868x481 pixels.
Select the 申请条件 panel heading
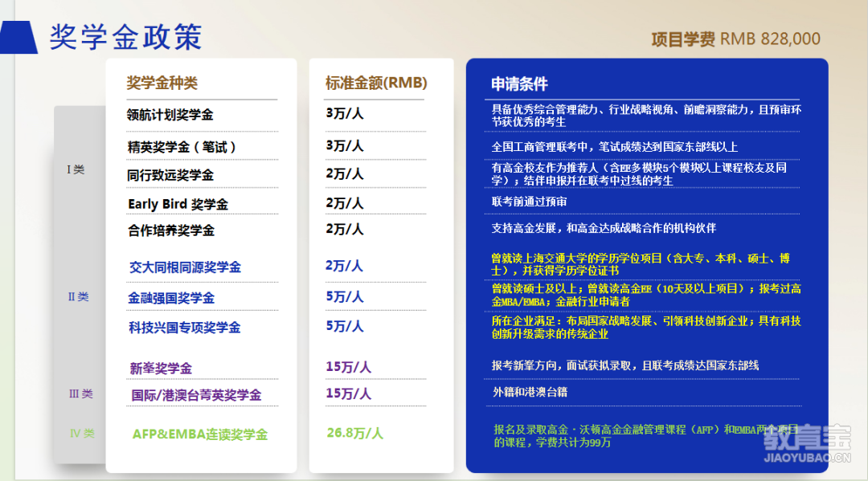[x=519, y=84]
